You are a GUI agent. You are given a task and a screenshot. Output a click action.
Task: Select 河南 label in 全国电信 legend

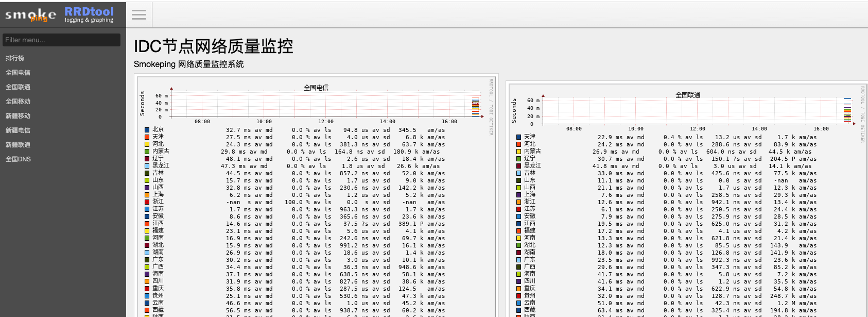tap(158, 238)
